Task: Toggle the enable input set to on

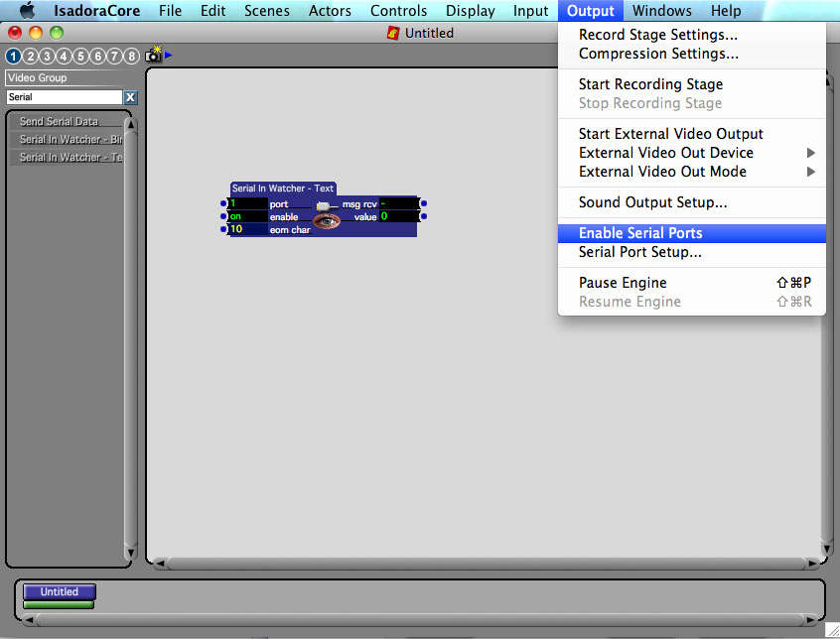Action: [x=247, y=216]
